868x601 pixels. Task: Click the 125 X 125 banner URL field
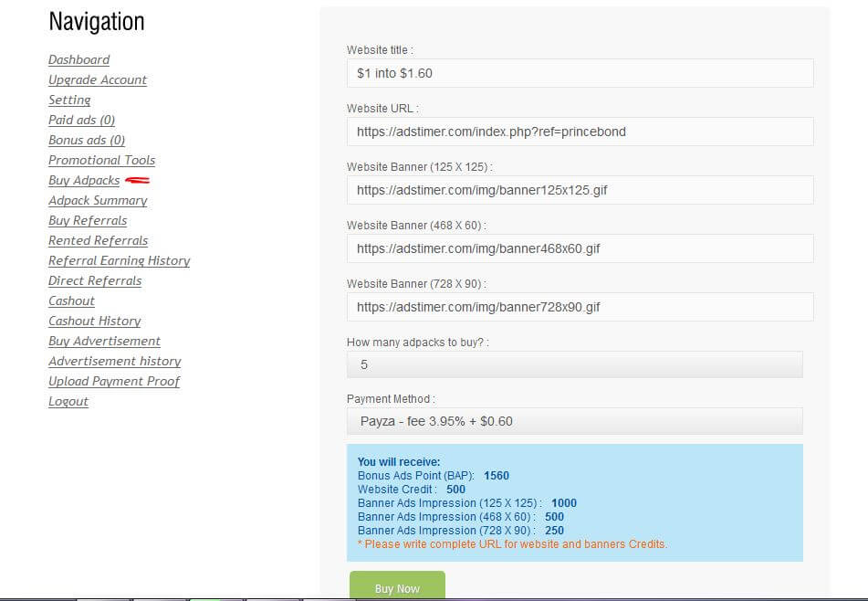point(580,190)
